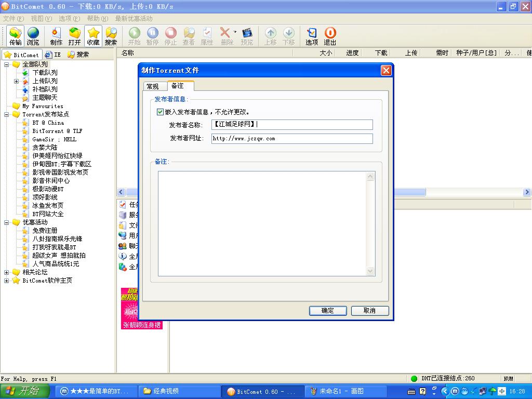
Task: Click the 发布者名称 input field
Action: [292, 125]
